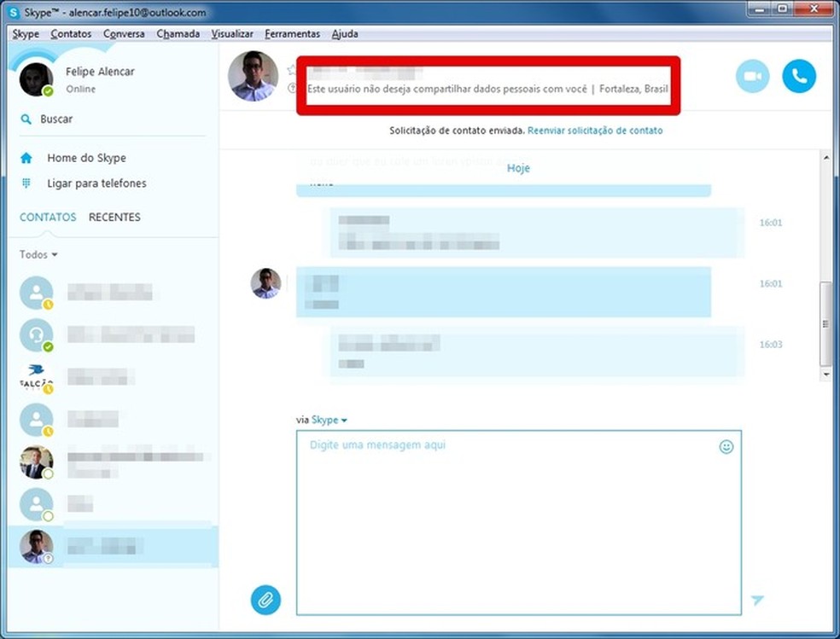Open the Contatos menu
Screen dimensions: 840x639
pyautogui.click(x=71, y=34)
